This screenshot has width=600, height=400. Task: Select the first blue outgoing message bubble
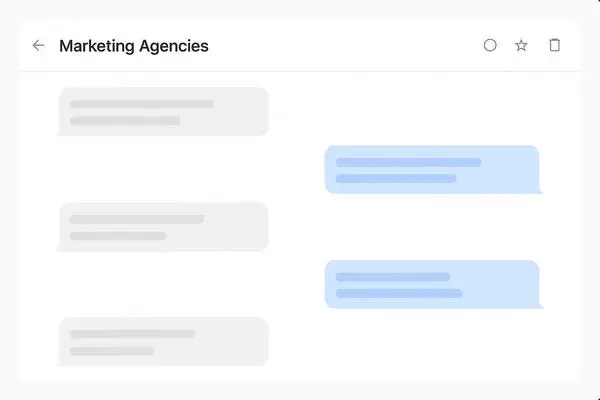pyautogui.click(x=433, y=169)
